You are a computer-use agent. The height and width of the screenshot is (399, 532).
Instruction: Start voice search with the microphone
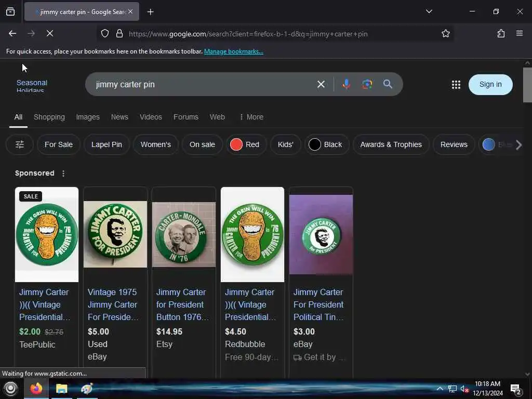[x=346, y=84]
